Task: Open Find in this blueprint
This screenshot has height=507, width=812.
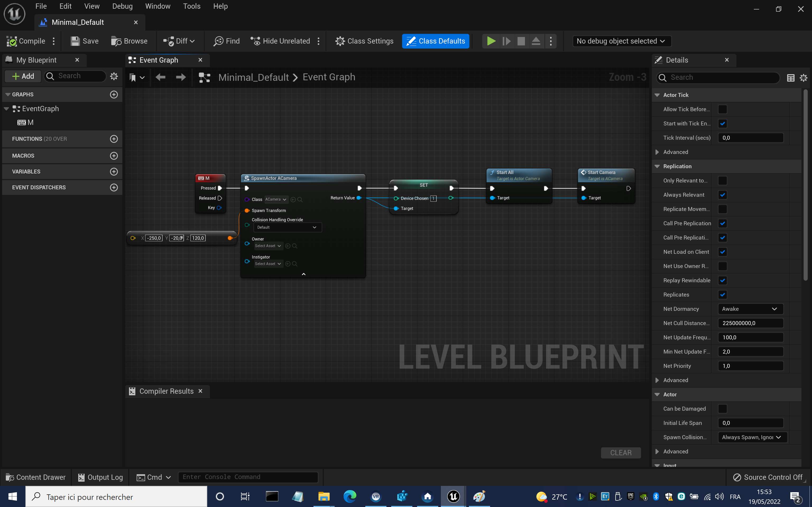Action: [x=227, y=41]
